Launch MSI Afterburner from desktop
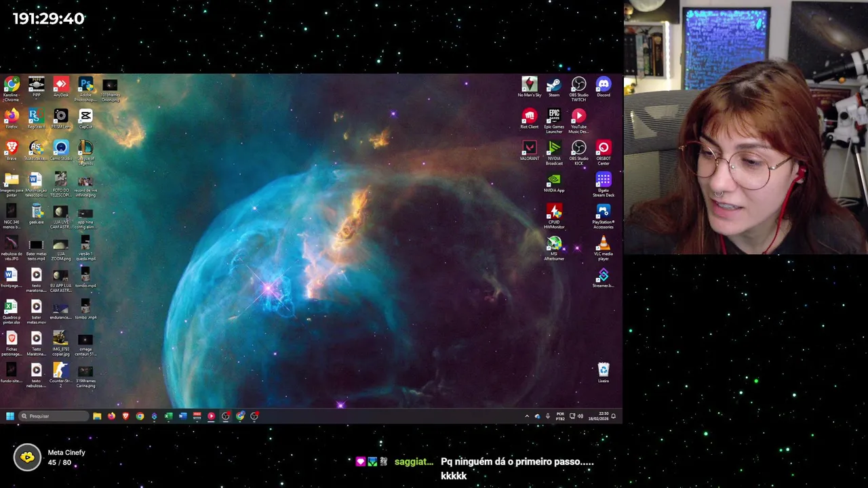The height and width of the screenshot is (488, 868). coord(554,248)
